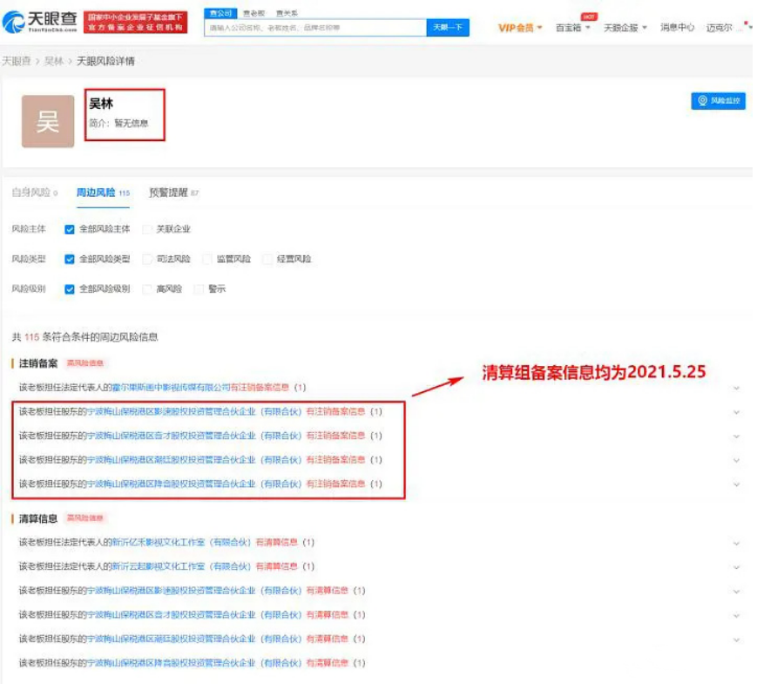784x697 pixels.
Task: Click the 风险监控 button
Action: click(718, 100)
